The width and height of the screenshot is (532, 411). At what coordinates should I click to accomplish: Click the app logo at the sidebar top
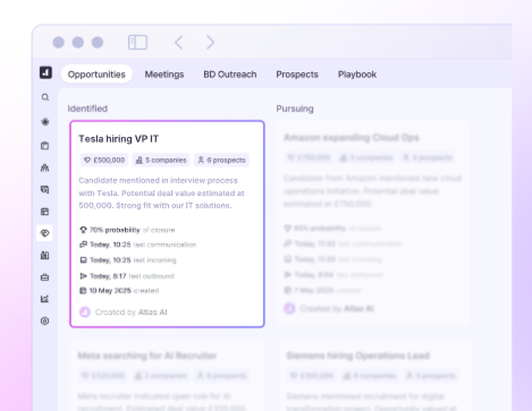point(46,73)
